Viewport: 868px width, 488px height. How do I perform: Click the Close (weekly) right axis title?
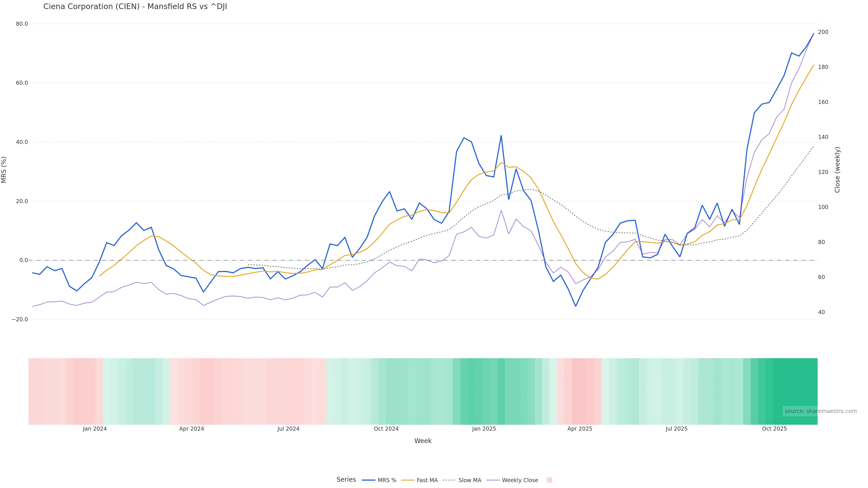point(837,170)
